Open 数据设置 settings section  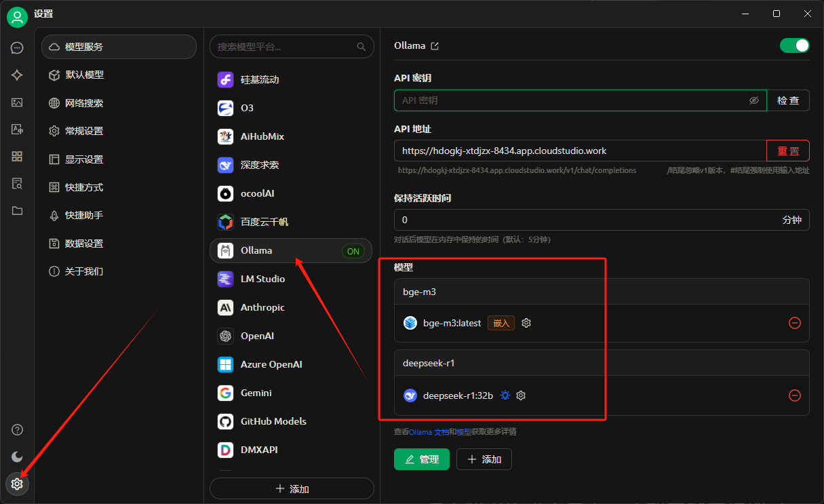click(x=119, y=244)
